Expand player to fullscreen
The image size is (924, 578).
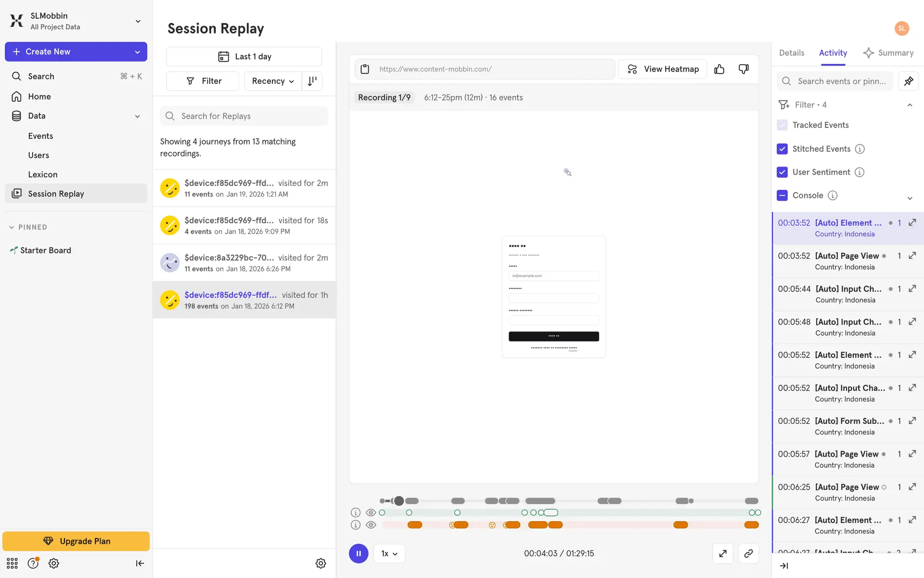722,553
